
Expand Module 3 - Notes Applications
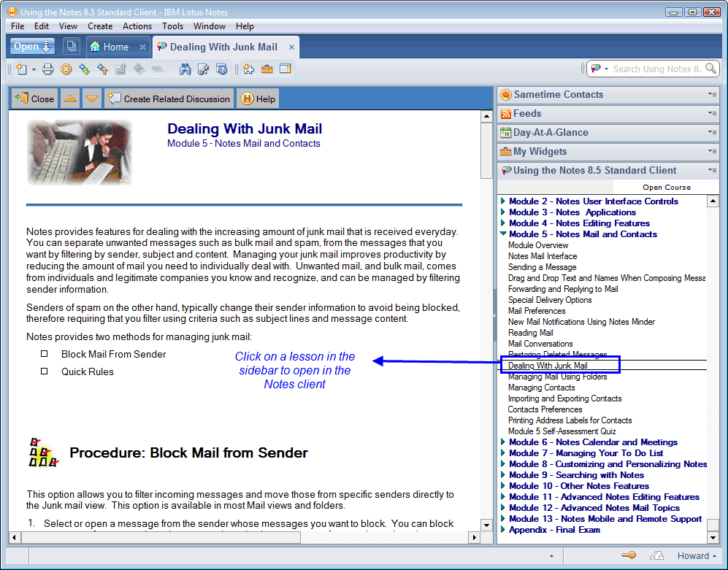[503, 212]
